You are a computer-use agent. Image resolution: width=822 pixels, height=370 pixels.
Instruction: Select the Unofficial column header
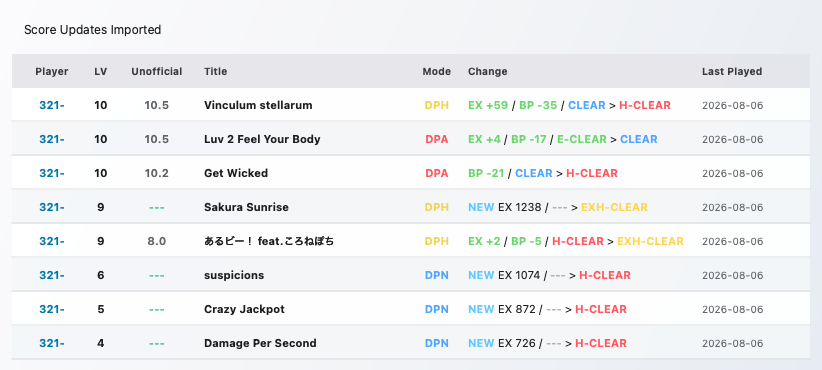(157, 71)
